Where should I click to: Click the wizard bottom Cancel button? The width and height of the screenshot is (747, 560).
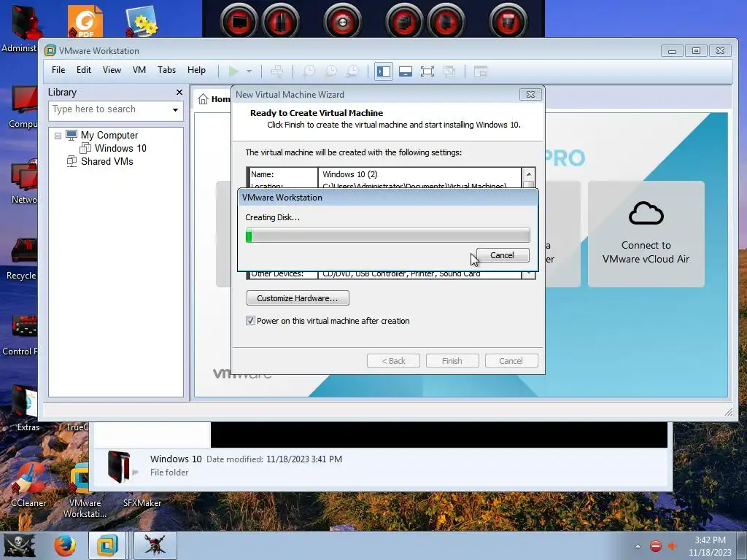[x=511, y=361]
